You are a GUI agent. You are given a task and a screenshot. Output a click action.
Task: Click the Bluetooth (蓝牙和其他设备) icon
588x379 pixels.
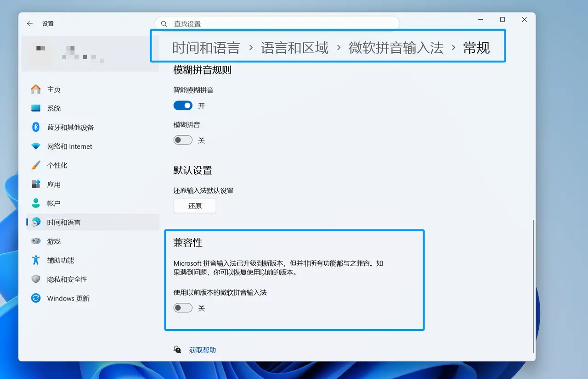tap(36, 127)
